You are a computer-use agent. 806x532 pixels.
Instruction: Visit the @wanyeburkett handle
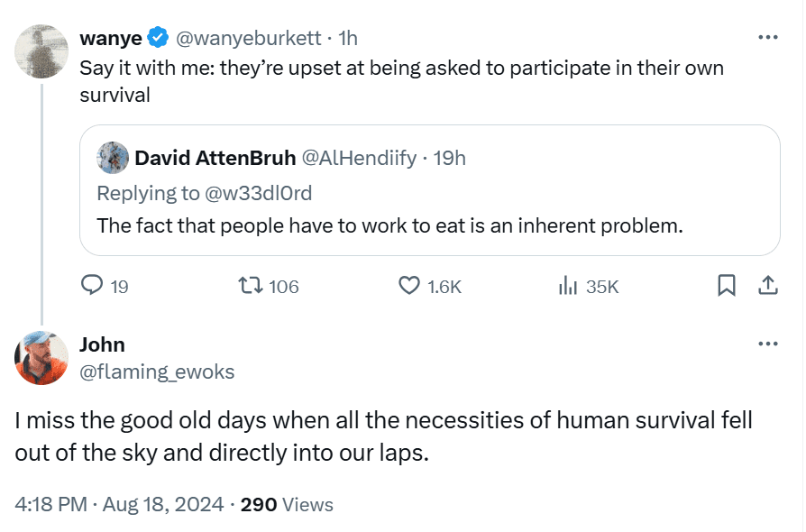point(249,38)
